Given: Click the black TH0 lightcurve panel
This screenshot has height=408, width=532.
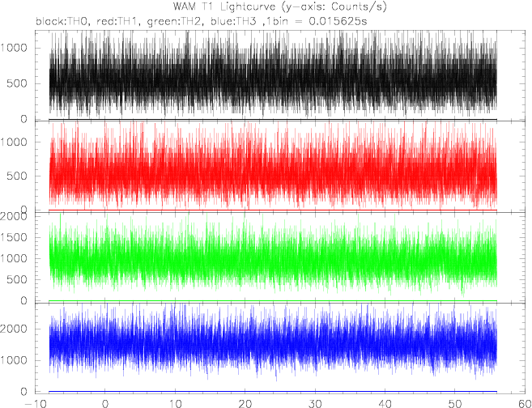Looking at the screenshot, I should (280, 75).
